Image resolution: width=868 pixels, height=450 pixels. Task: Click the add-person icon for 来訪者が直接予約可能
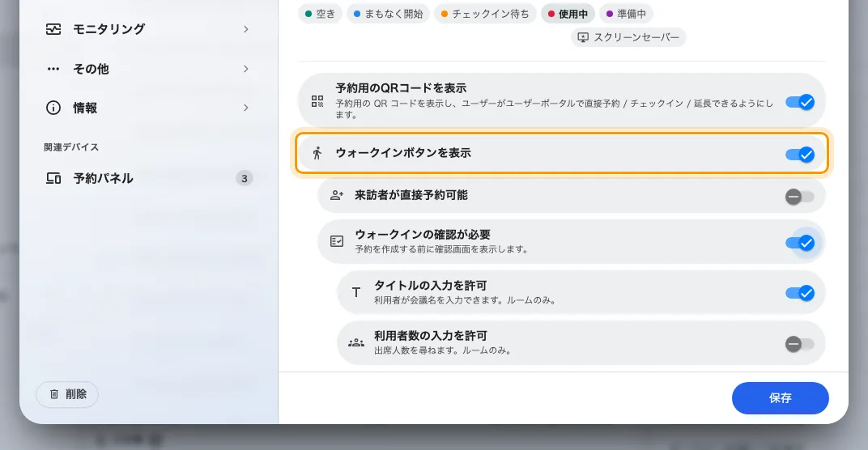[x=337, y=195]
